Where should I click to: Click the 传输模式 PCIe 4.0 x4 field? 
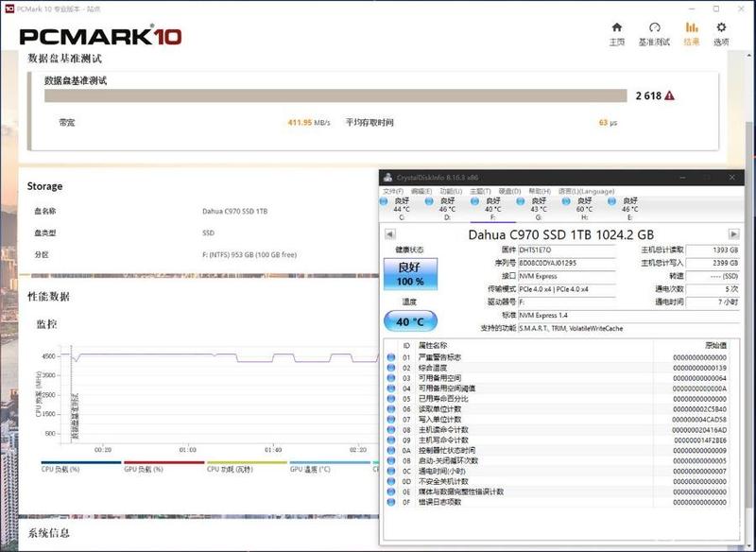567,289
